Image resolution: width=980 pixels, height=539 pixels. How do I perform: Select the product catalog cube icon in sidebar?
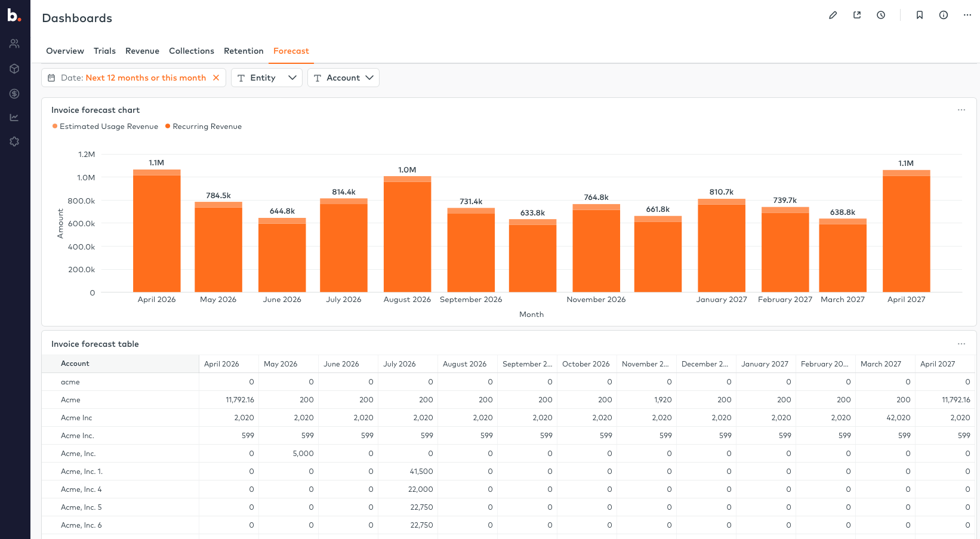pos(14,69)
